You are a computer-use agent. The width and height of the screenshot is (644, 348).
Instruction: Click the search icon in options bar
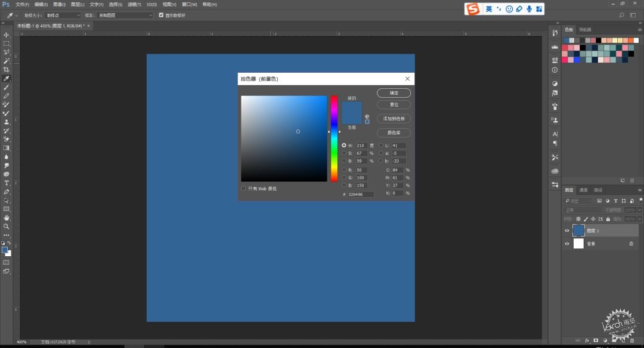tap(621, 15)
